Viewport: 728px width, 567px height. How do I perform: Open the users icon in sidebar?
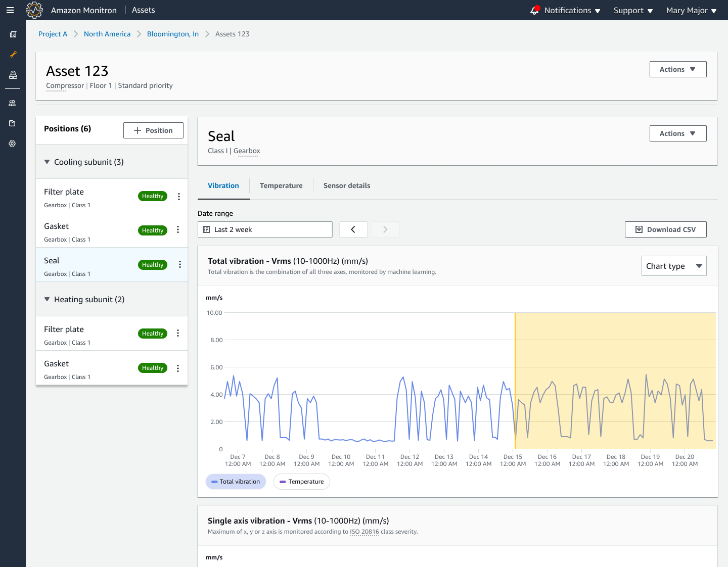click(x=13, y=103)
